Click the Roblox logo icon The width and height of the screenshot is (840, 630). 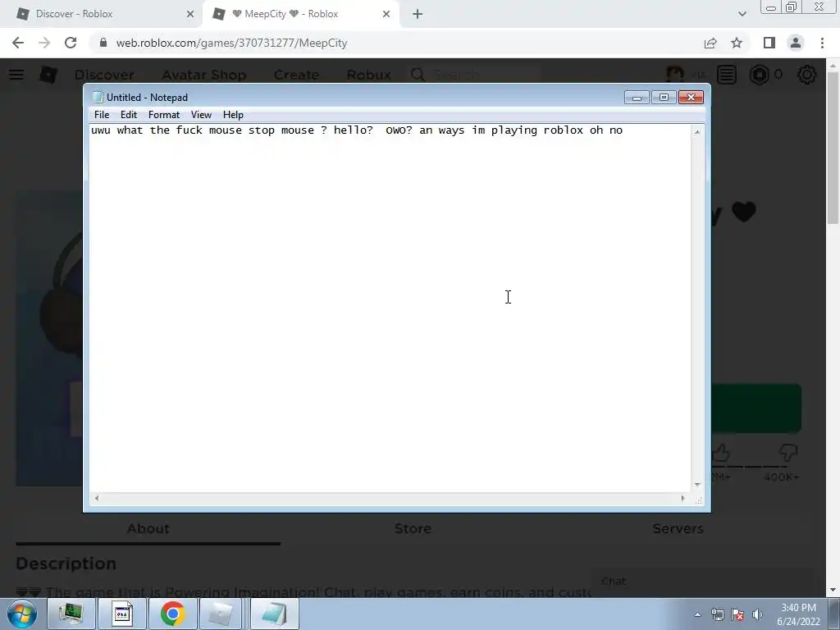(48, 75)
